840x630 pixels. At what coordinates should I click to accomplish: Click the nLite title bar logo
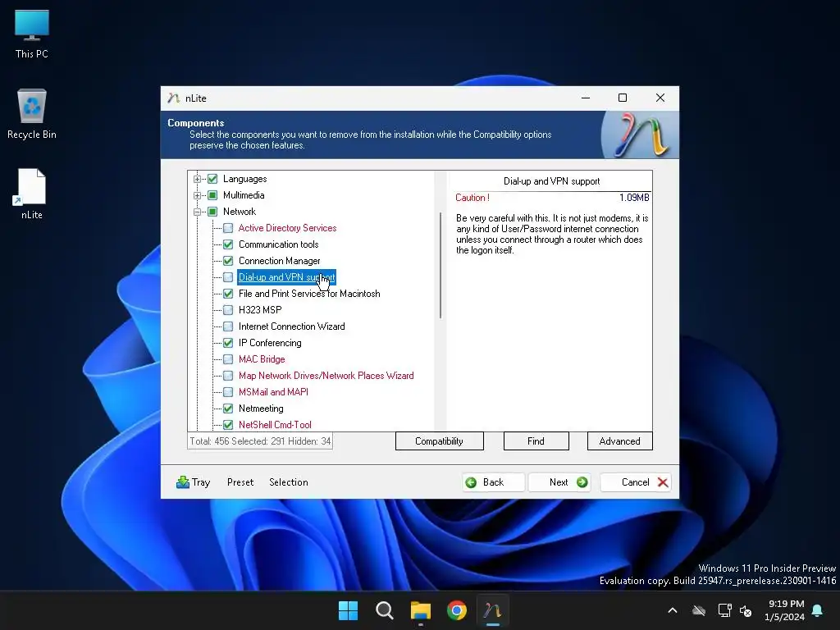[173, 98]
